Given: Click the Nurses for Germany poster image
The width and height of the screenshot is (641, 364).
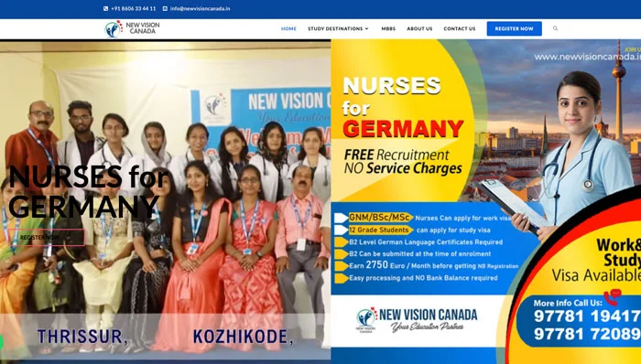Looking at the screenshot, I should (485, 201).
